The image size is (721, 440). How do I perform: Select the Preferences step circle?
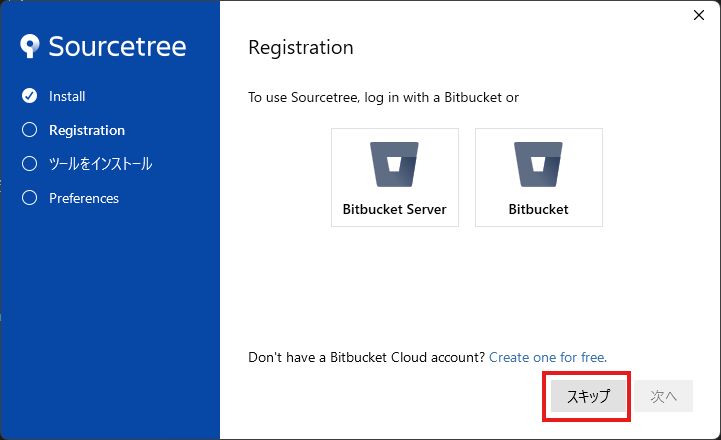29,198
